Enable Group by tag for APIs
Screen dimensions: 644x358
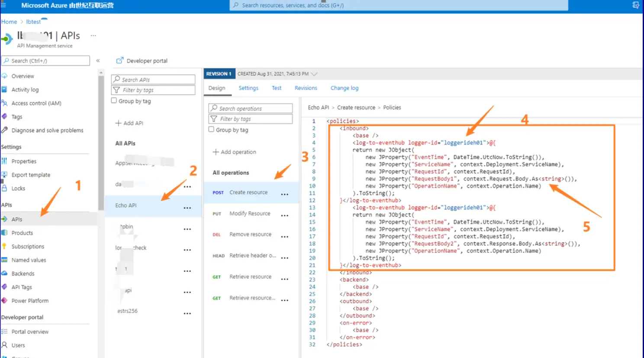114,100
